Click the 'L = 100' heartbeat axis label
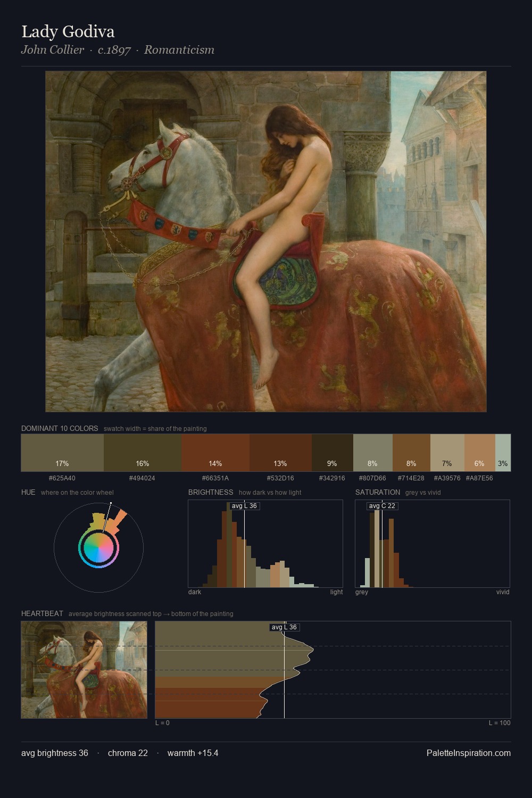 point(500,723)
